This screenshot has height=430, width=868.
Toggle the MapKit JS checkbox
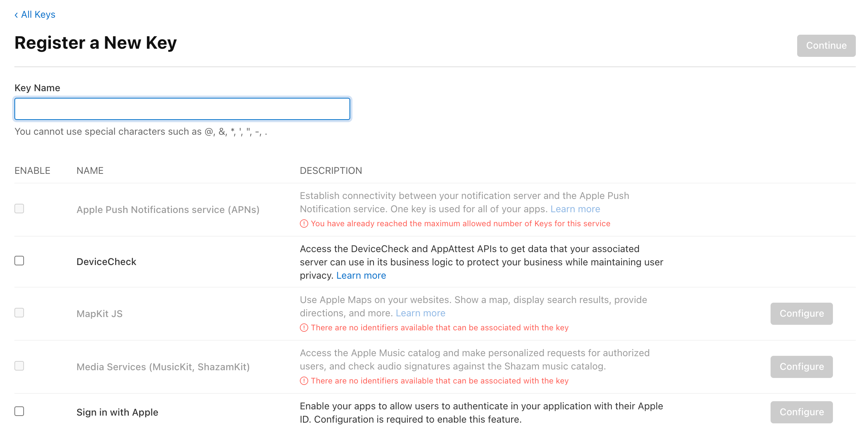tap(19, 313)
